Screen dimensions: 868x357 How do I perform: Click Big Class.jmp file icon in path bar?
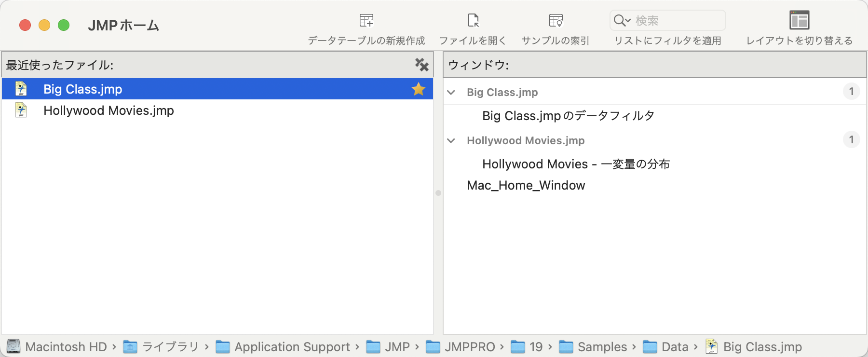(x=712, y=346)
